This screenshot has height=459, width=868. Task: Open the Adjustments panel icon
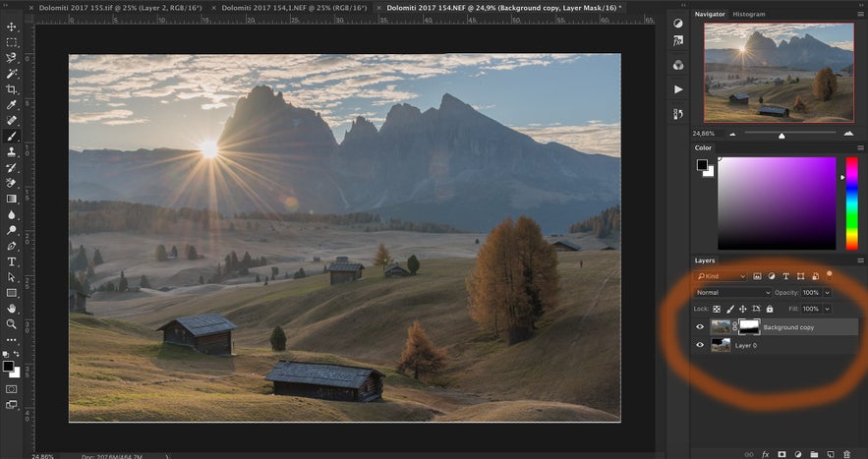[678, 23]
